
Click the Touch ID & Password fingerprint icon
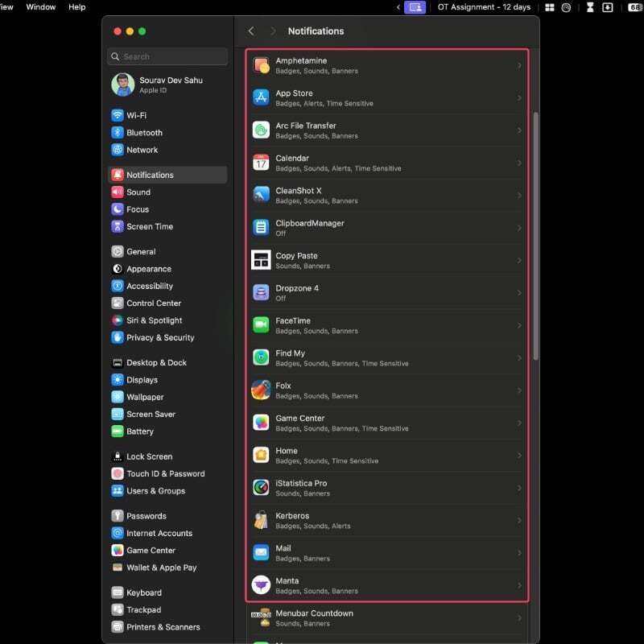tap(118, 473)
